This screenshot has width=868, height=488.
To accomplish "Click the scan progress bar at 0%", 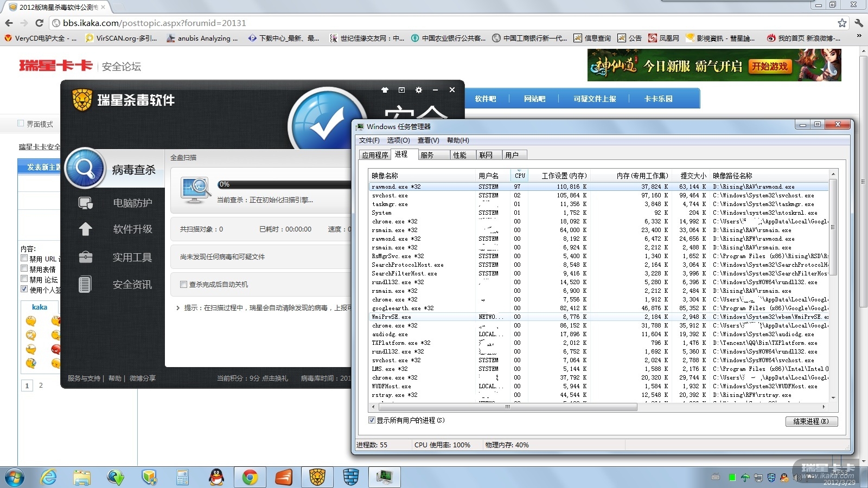I will 284,184.
